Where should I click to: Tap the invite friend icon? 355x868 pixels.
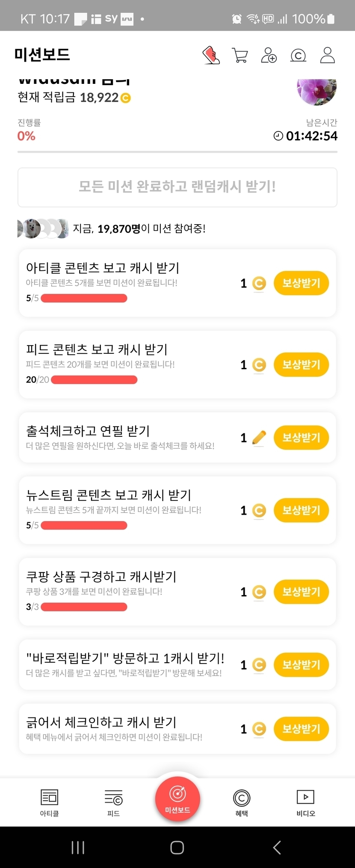point(269,55)
